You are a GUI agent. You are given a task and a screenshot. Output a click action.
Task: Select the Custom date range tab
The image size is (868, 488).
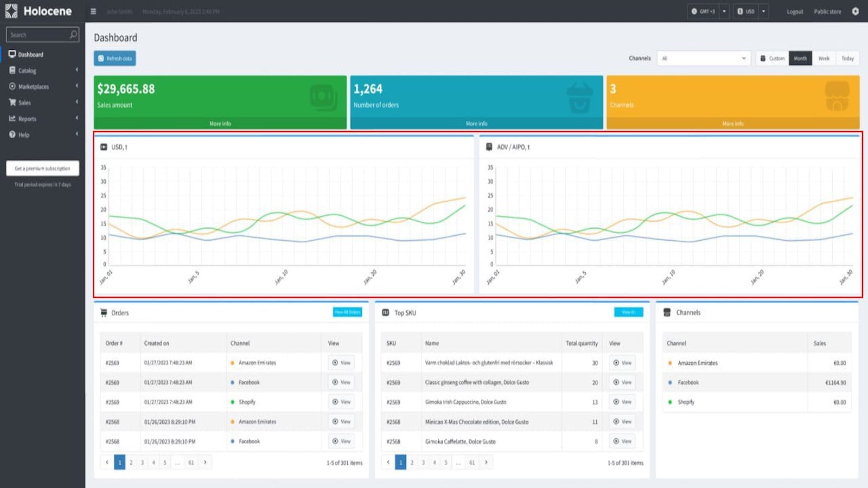coord(773,58)
